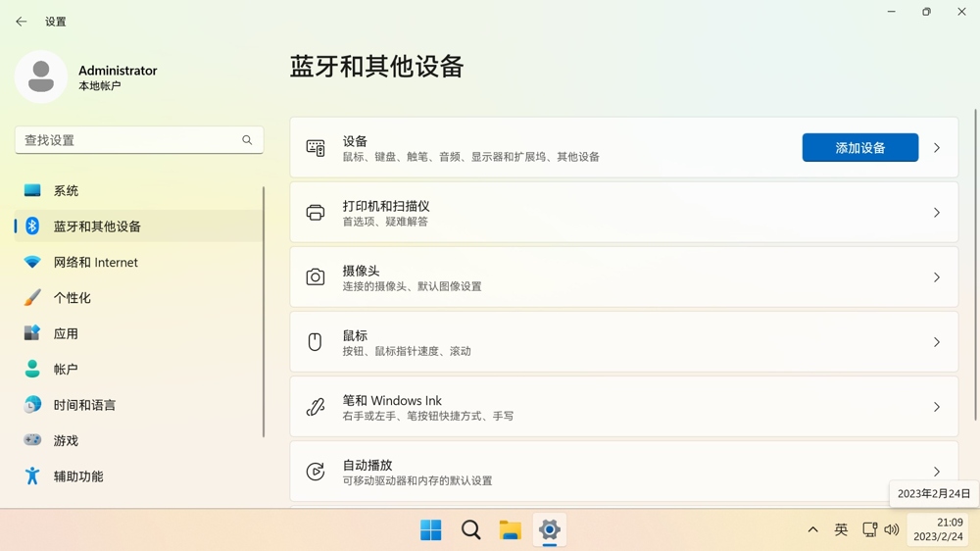
Task: Select 个性化 in the sidebar
Action: 72,298
